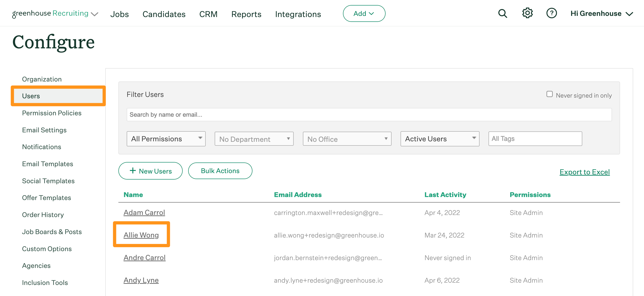Click the plus icon on New Users
644x296 pixels.
133,171
